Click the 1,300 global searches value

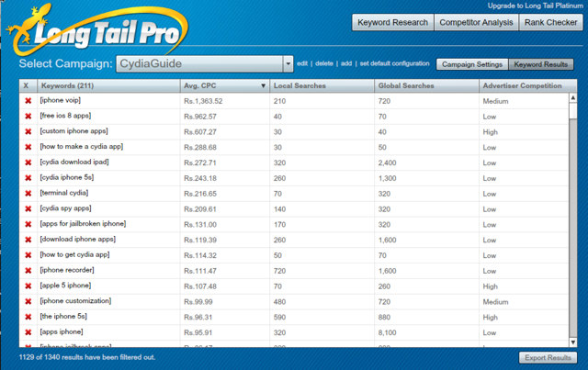coord(388,178)
